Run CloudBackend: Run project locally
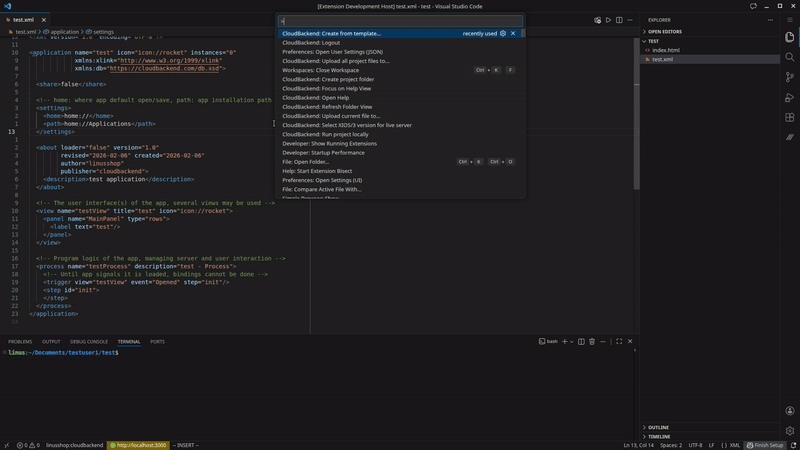Screen dimensions: 800x450 [400, 134]
